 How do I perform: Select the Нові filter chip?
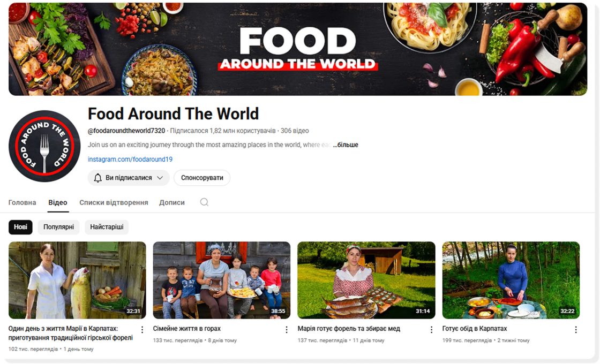[x=21, y=227]
